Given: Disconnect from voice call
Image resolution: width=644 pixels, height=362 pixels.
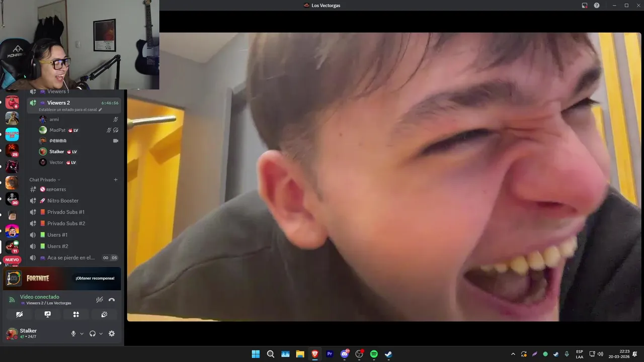Looking at the screenshot, I should [x=112, y=300].
